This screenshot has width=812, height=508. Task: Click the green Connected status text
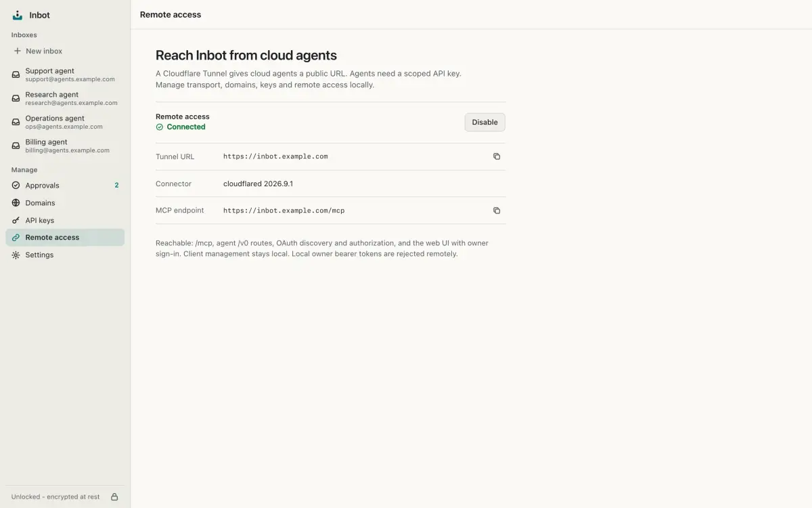[x=186, y=127]
